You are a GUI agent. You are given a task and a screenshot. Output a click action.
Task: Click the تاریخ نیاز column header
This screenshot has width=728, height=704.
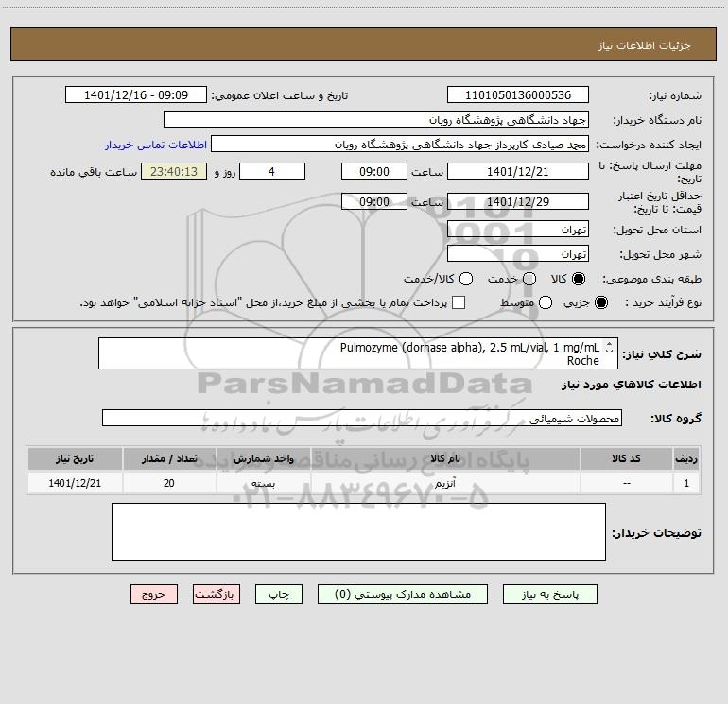click(75, 458)
